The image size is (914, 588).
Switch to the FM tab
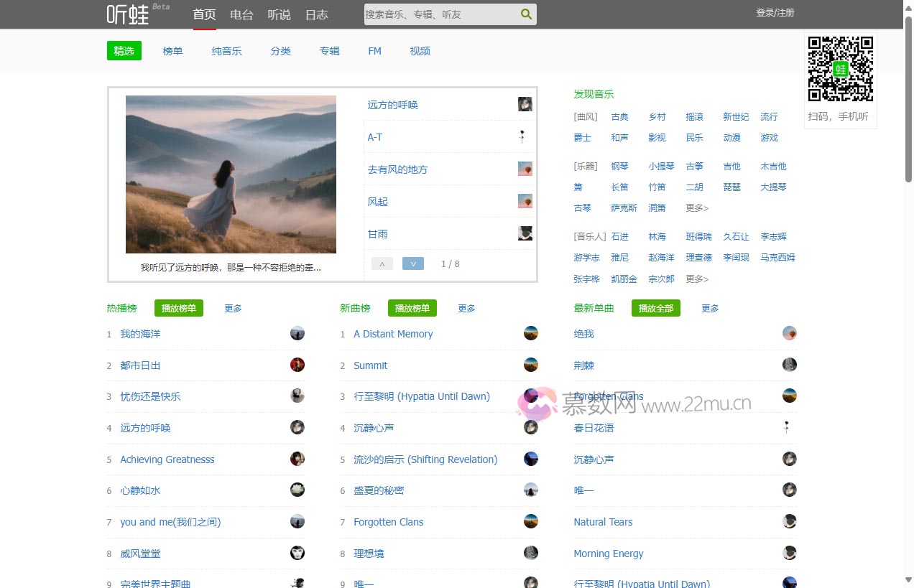click(x=374, y=50)
